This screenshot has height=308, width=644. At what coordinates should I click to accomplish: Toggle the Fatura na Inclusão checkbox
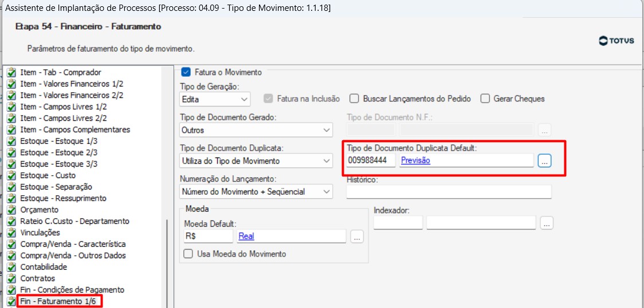pos(269,99)
